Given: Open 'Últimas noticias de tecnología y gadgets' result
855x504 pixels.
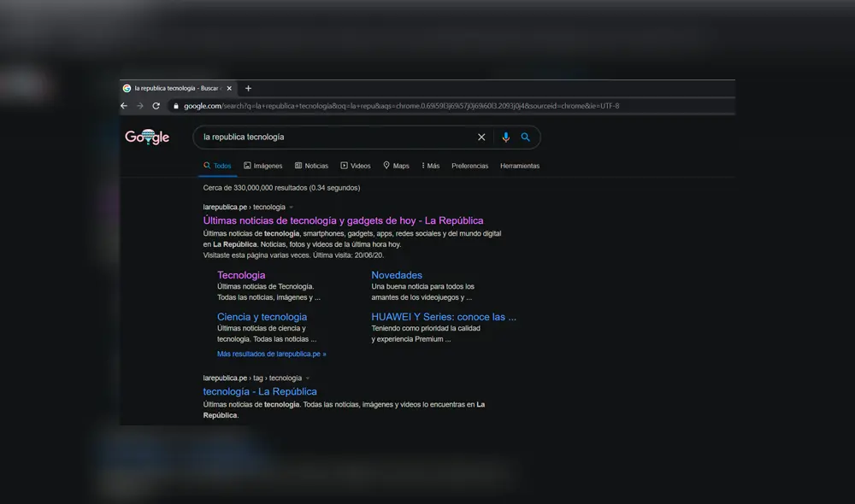Looking at the screenshot, I should [x=343, y=220].
